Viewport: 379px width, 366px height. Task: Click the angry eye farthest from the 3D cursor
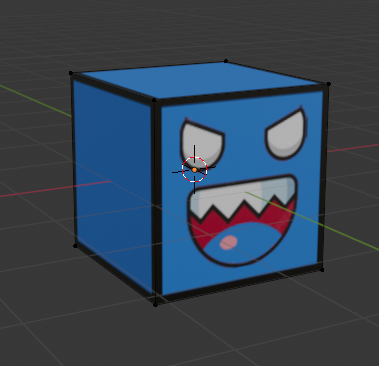tap(286, 135)
